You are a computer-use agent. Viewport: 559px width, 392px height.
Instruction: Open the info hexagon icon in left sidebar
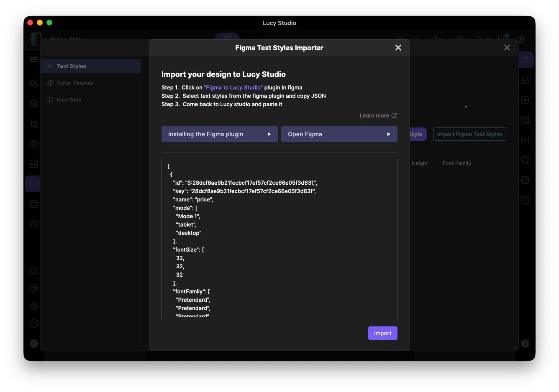pos(34,323)
